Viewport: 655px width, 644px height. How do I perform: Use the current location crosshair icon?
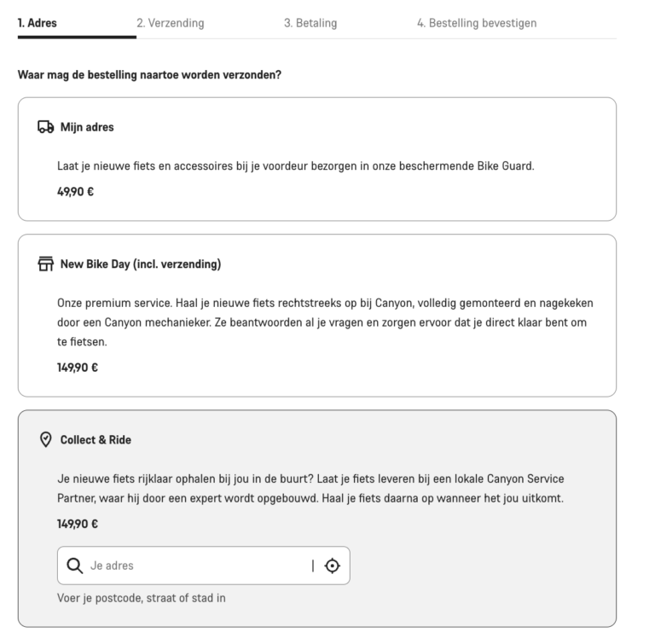click(332, 566)
